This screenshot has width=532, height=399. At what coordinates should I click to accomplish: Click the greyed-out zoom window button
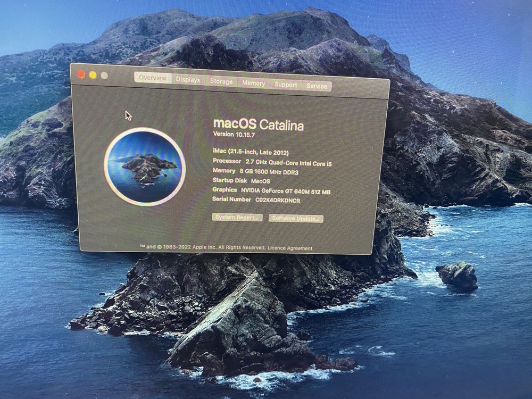[104, 76]
